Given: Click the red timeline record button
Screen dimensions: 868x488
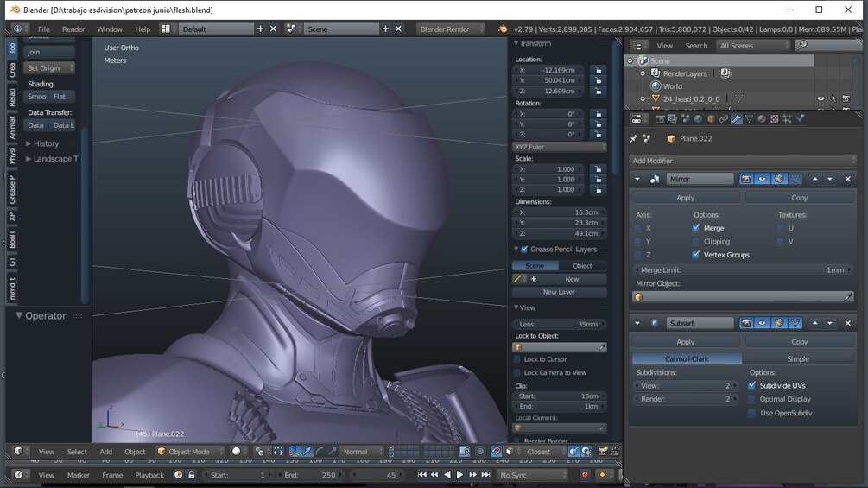Looking at the screenshot, I should tap(585, 475).
